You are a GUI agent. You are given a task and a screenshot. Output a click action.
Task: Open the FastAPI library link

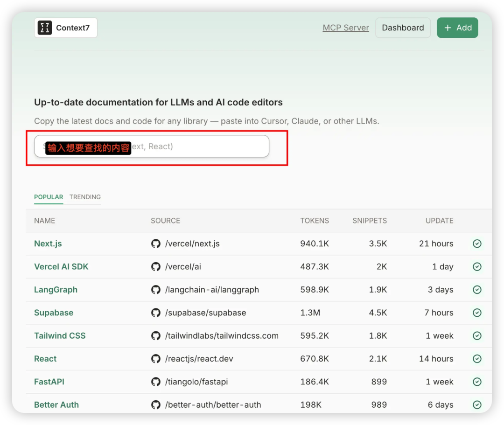pos(49,382)
